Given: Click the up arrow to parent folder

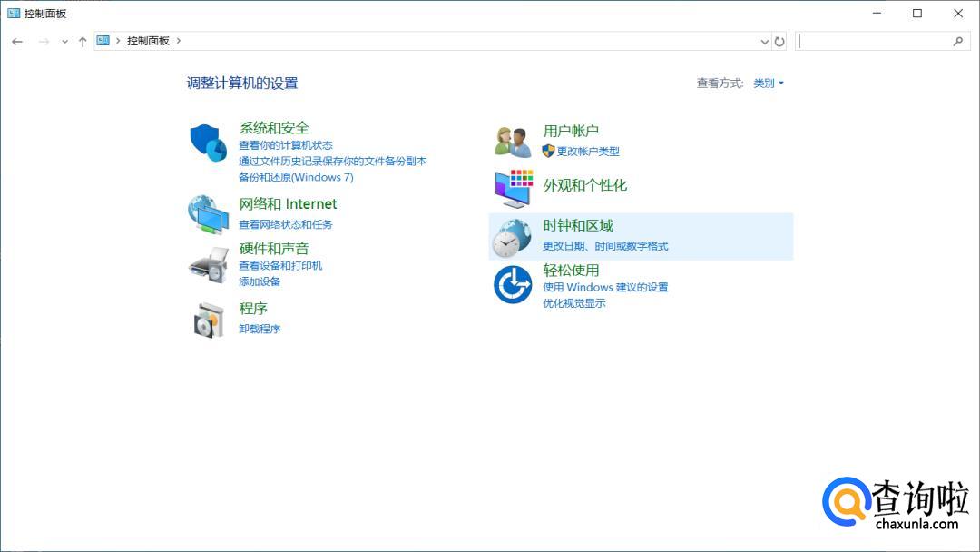Looking at the screenshot, I should [x=83, y=41].
